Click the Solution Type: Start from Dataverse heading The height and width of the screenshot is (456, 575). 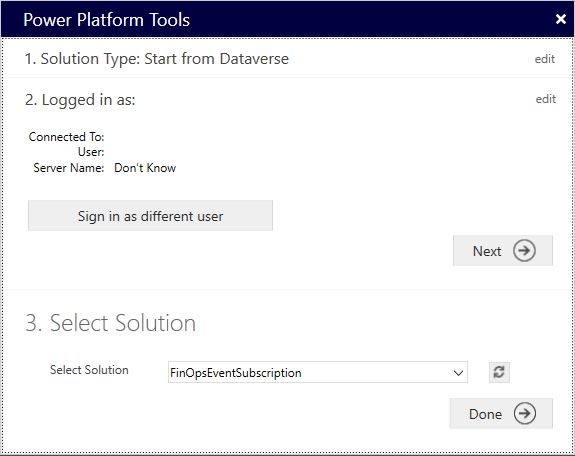click(x=157, y=59)
